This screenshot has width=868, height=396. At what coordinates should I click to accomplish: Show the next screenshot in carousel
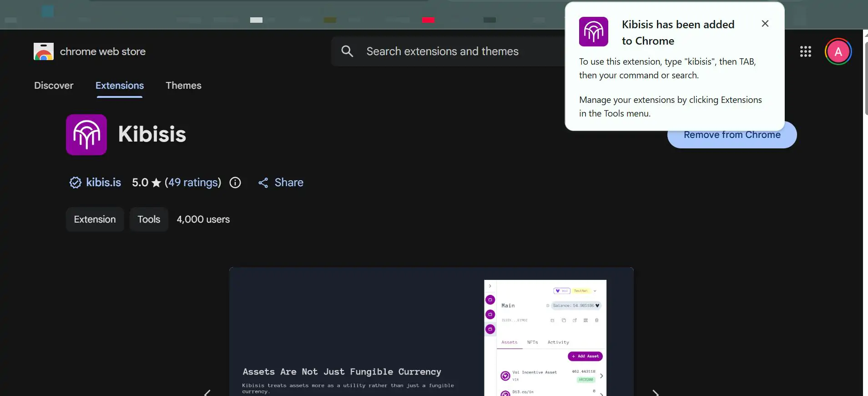(x=656, y=392)
